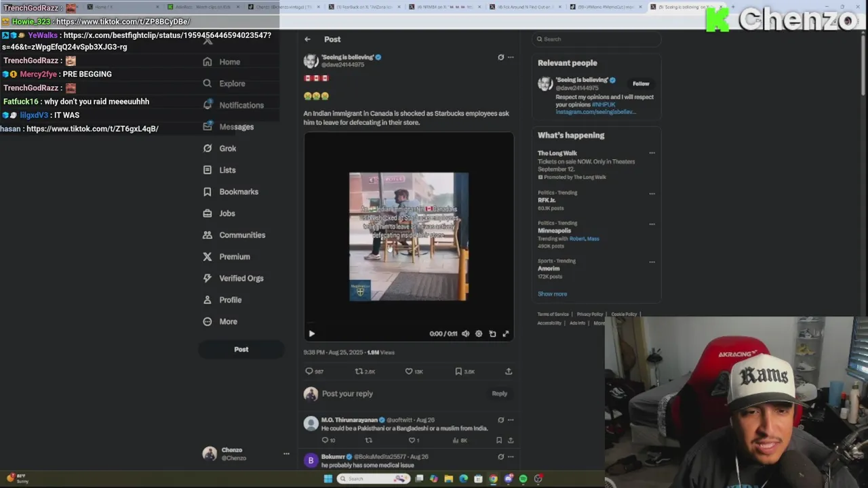
Task: Open more options for The Long Walk trend
Action: click(652, 153)
